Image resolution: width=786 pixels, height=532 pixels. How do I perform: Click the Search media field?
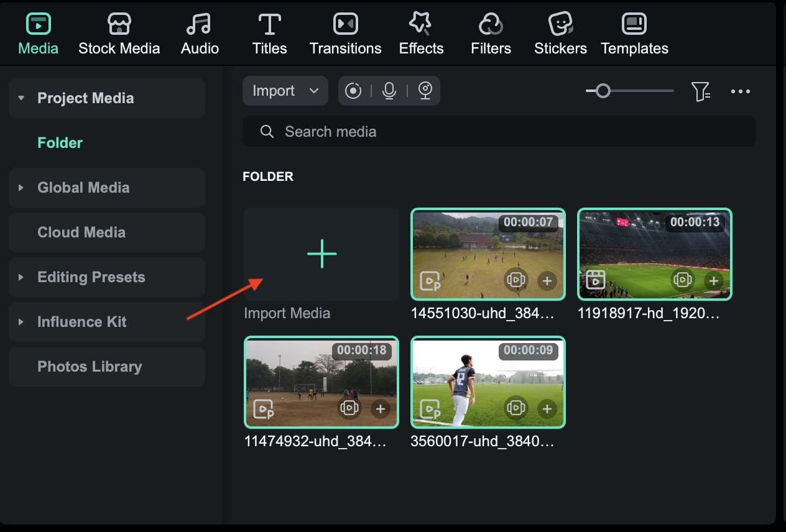pyautogui.click(x=499, y=132)
